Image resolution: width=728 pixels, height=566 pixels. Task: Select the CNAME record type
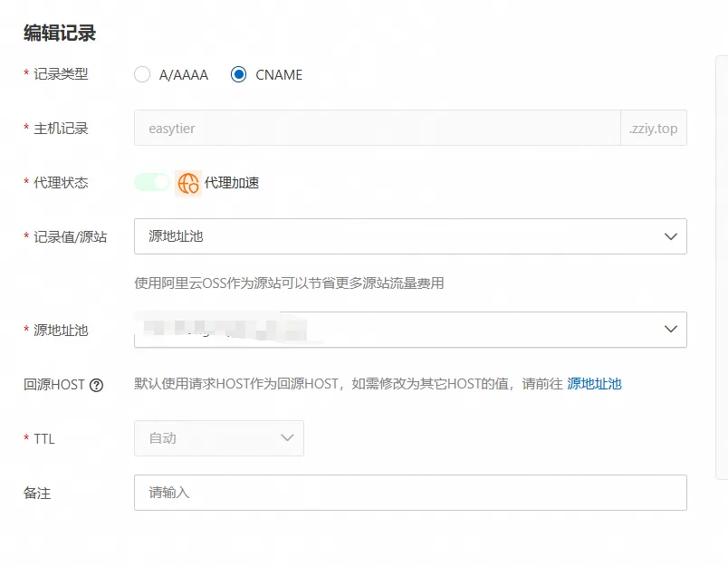[239, 75]
